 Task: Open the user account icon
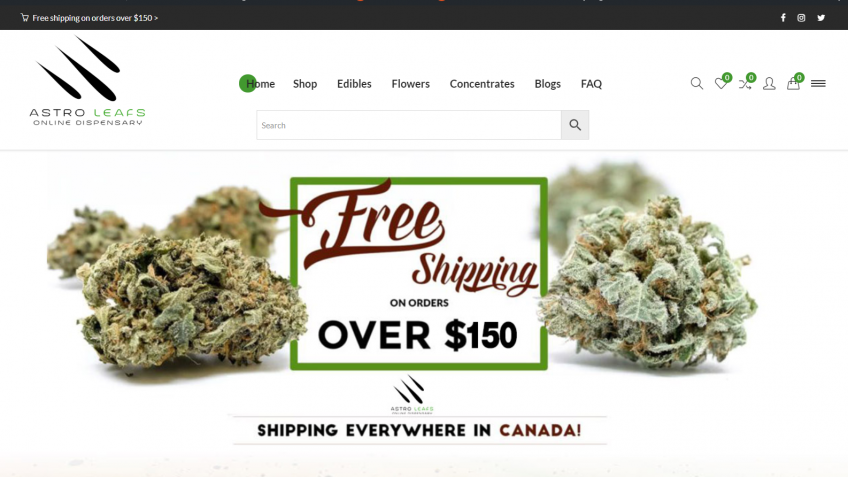769,83
